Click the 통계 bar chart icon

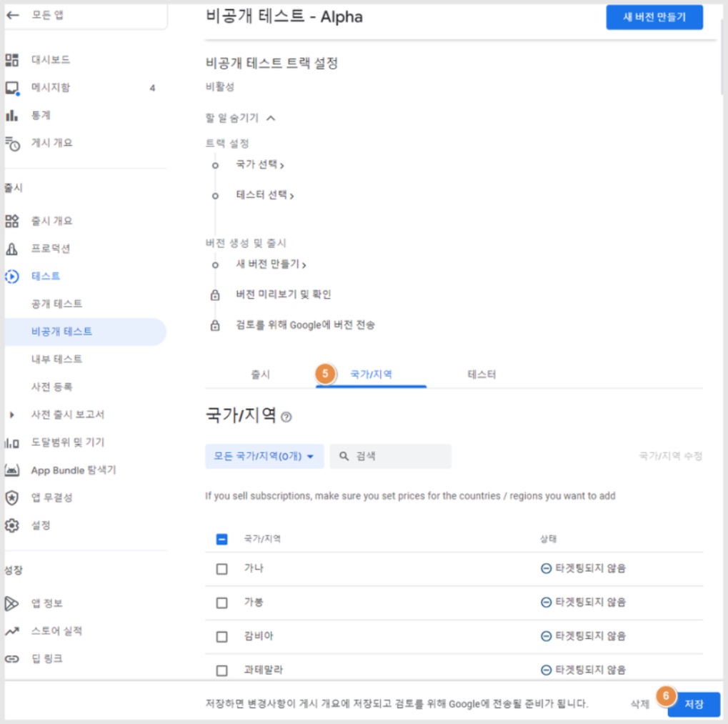(x=12, y=115)
